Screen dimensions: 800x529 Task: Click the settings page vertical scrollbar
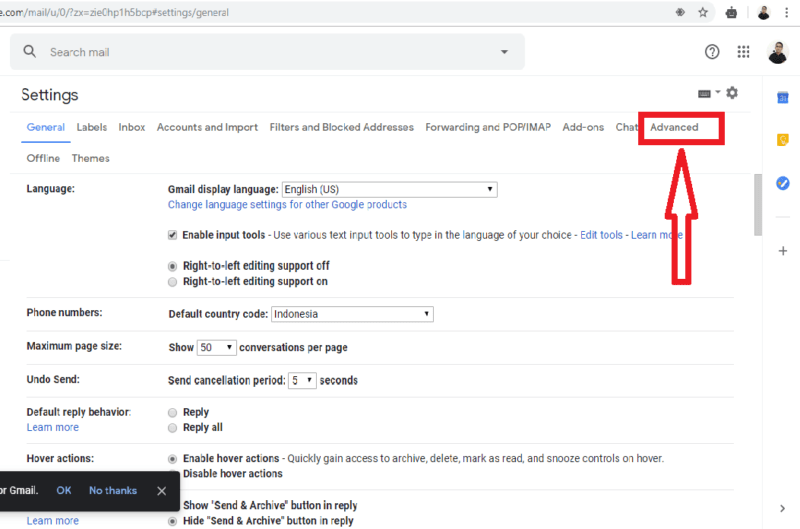click(x=758, y=205)
